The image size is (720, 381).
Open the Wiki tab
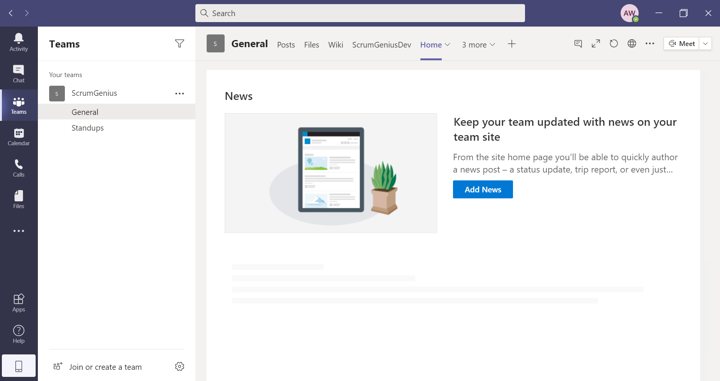(x=335, y=45)
